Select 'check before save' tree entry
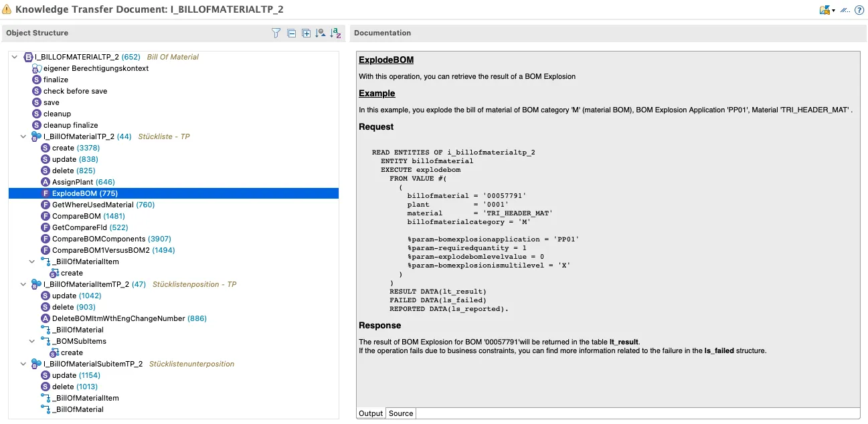This screenshot has width=868, height=424. pyautogui.click(x=75, y=91)
